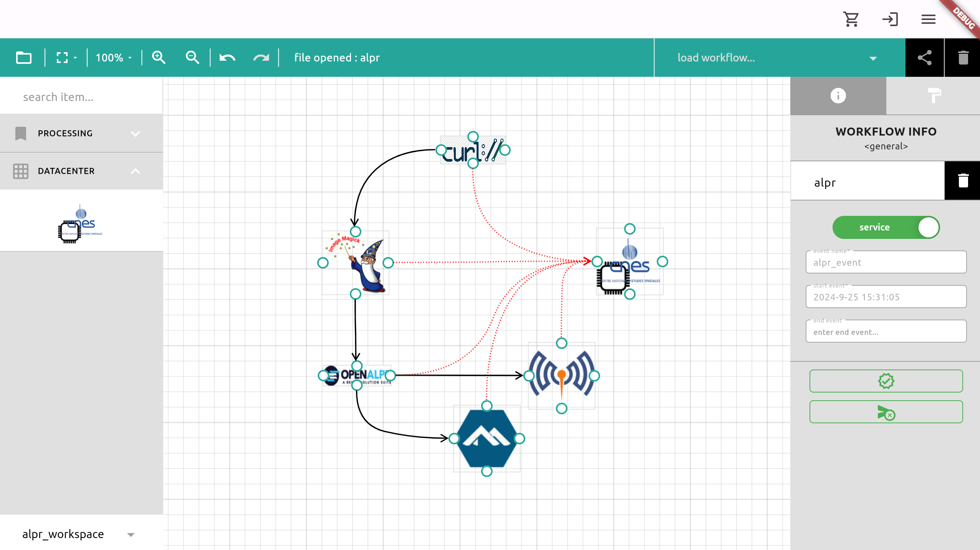
Task: Zoom out with the minus magnifier icon
Action: pyautogui.click(x=192, y=58)
